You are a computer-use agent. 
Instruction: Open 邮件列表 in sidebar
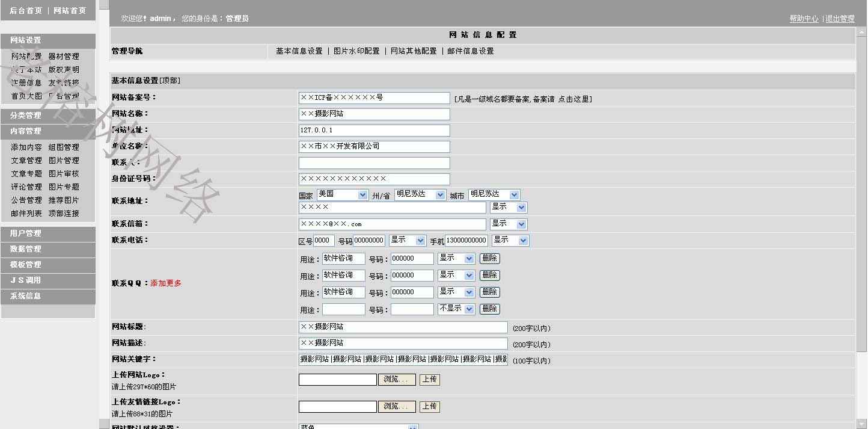tap(26, 214)
